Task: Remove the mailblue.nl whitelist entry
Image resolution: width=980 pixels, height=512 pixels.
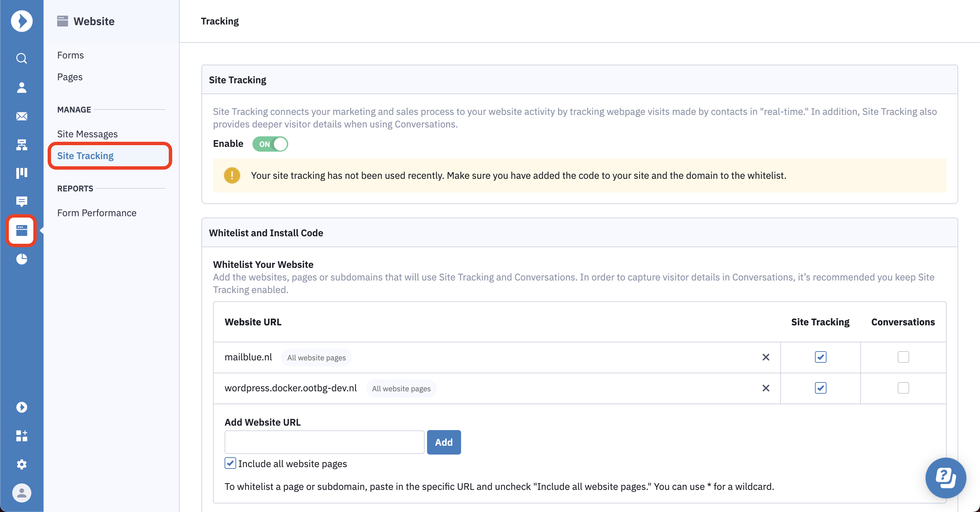Action: (766, 357)
